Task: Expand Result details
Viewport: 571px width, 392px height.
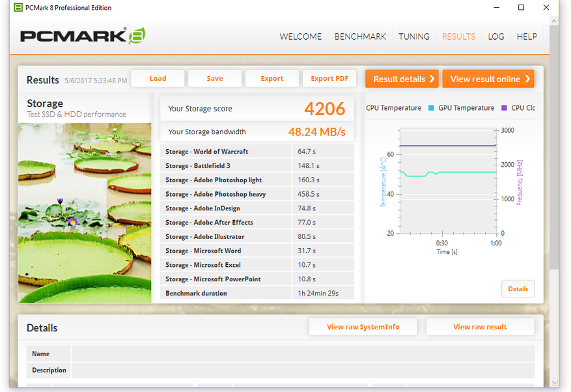Action: pyautogui.click(x=402, y=79)
